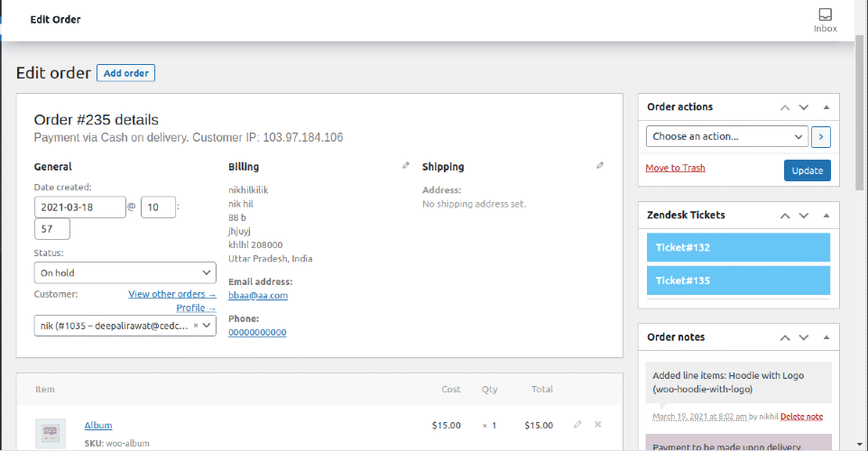Click the Album cost $15.00
Screen dimensions: 868x451
(446, 425)
